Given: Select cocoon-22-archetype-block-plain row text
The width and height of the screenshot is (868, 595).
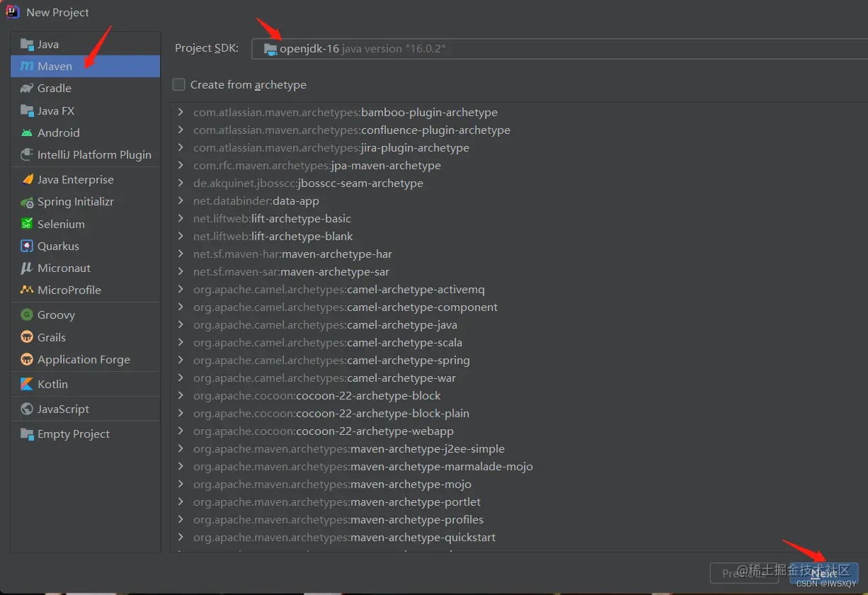Looking at the screenshot, I should point(331,413).
